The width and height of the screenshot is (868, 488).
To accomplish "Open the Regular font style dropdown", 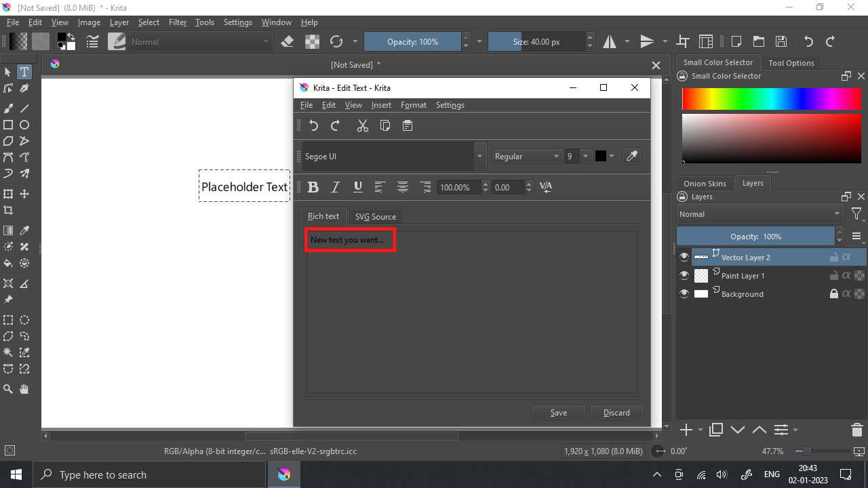I will click(x=527, y=156).
